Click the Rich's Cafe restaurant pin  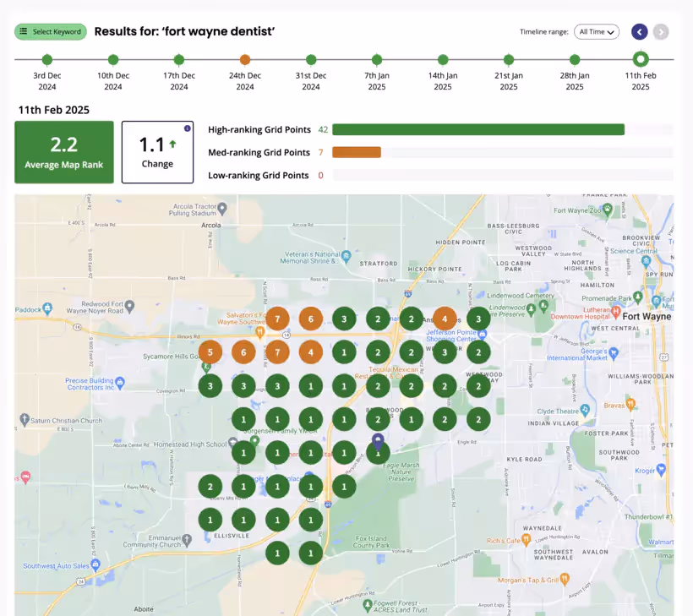pos(526,540)
